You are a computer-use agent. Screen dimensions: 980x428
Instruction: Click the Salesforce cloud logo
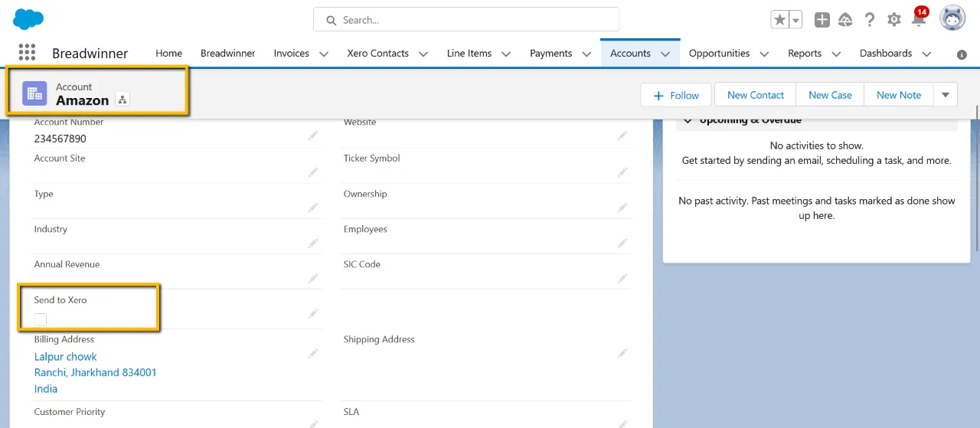tap(28, 19)
